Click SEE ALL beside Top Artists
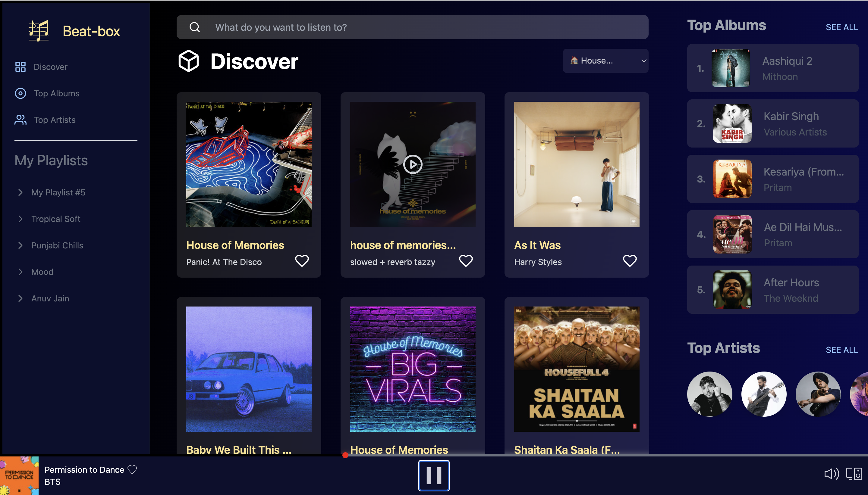 pos(841,350)
